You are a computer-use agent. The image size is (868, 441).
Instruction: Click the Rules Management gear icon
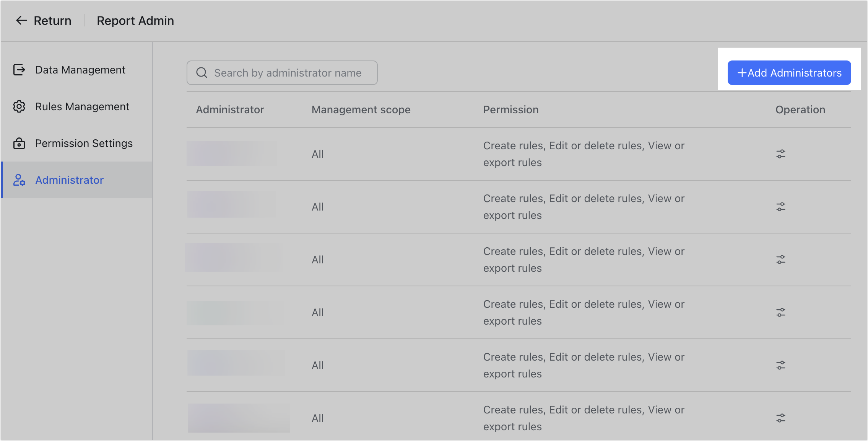[19, 106]
